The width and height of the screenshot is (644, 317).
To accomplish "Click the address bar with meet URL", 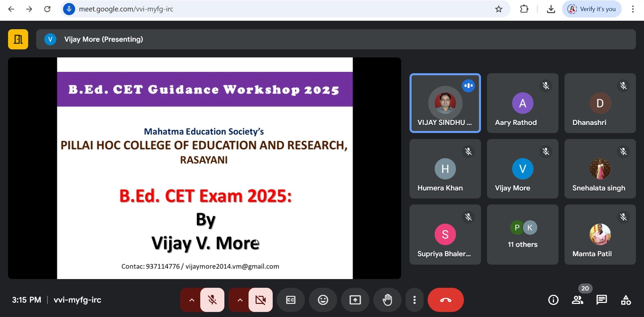I will [x=268, y=9].
